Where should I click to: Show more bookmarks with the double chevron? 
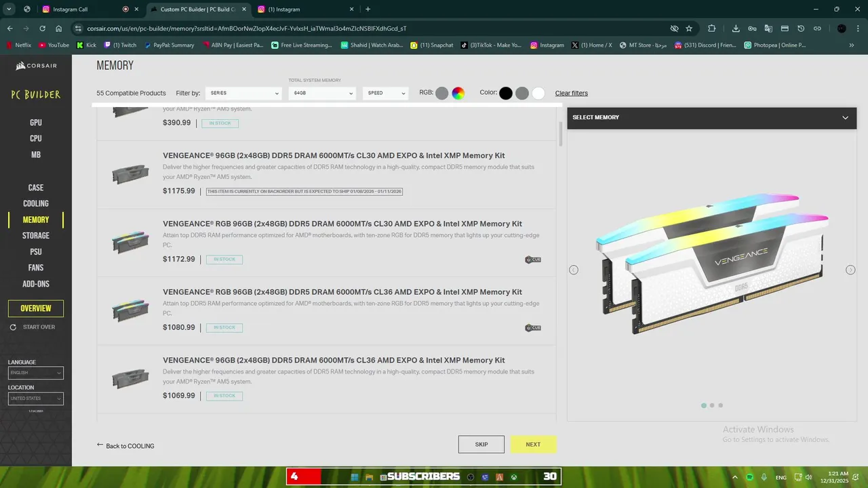click(x=852, y=45)
